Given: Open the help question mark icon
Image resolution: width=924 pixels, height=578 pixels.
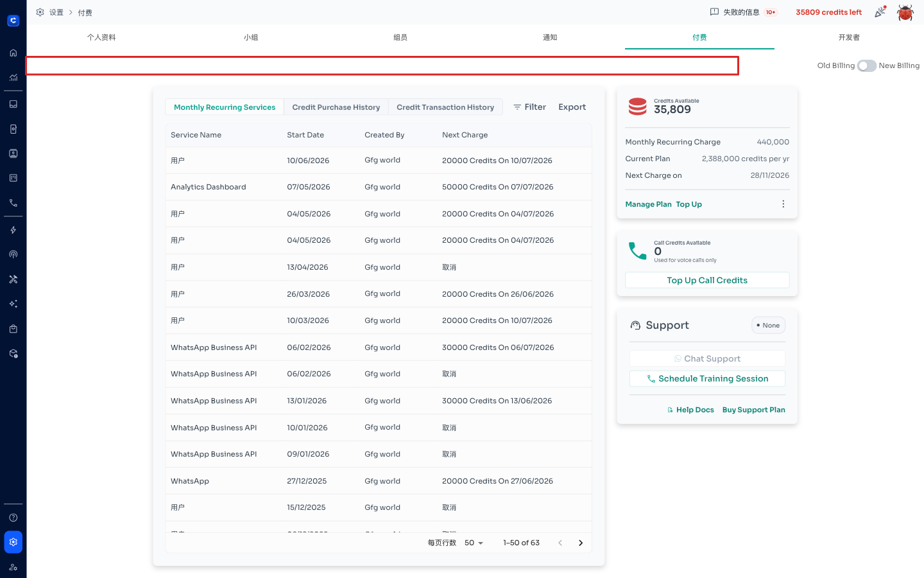Looking at the screenshot, I should [13, 518].
